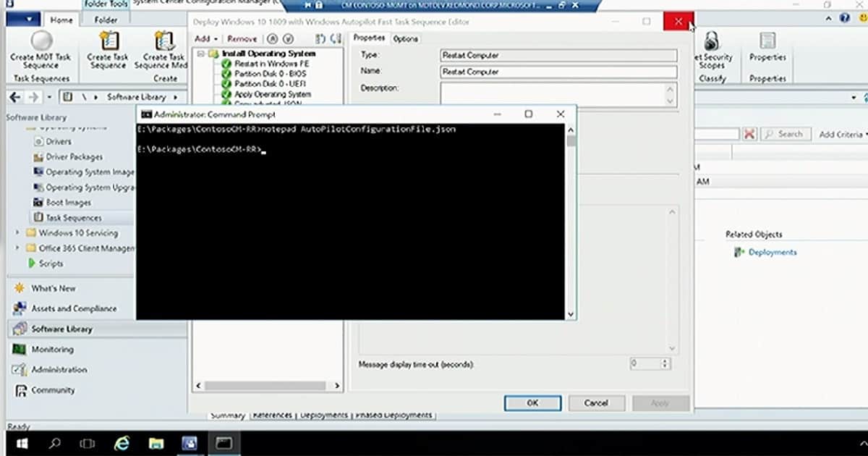Expand breadcrumb arrow after Software Library
Viewport: 868px width, 456px height.
[175, 97]
